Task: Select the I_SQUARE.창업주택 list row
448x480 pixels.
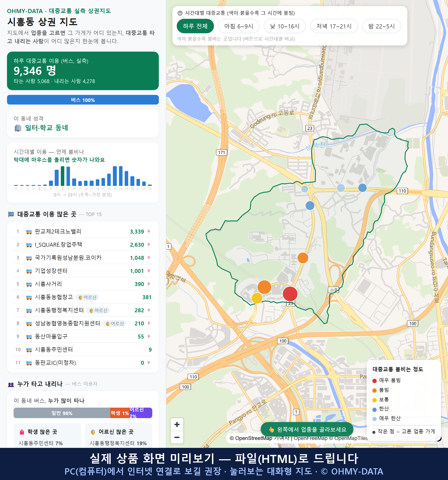Action: [83, 244]
